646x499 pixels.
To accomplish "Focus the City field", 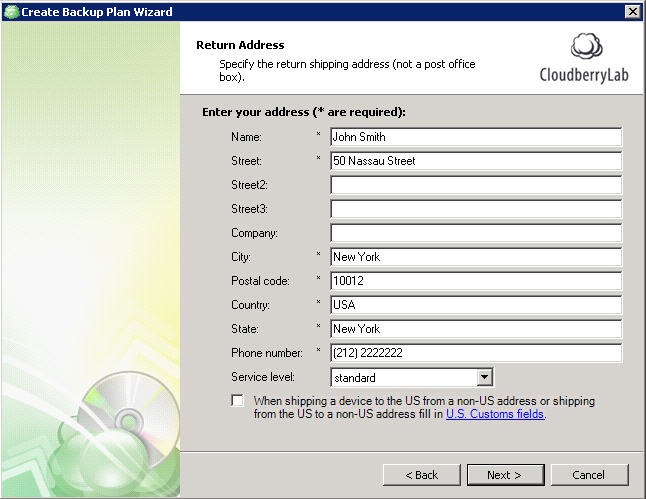I will [476, 257].
